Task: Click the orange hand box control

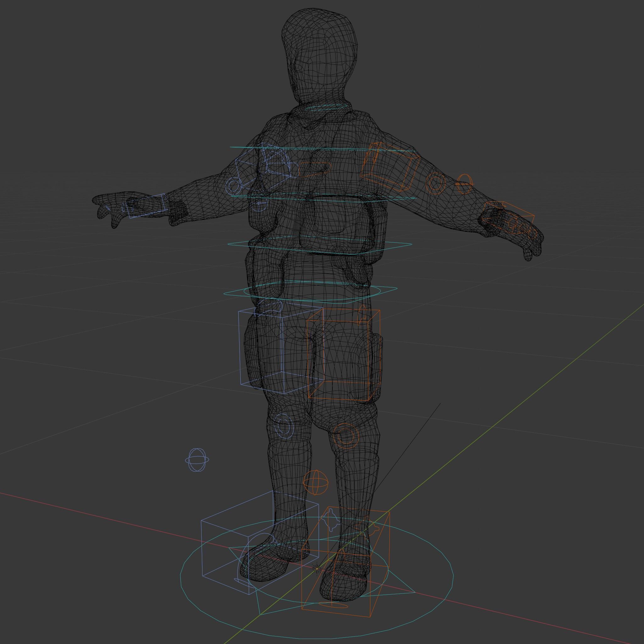Action: (x=508, y=218)
